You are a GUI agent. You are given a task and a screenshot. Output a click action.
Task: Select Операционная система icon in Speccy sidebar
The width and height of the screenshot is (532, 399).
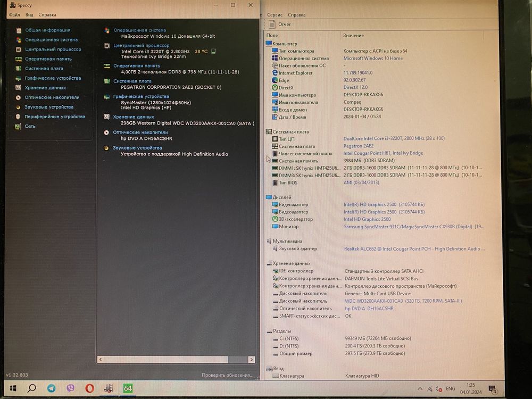tap(19, 40)
